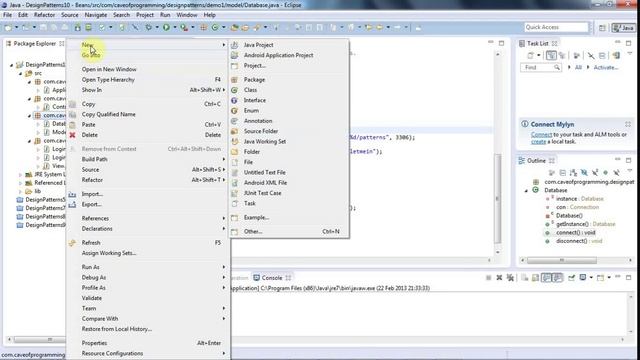
Task: Click the Folder icon in New submenu
Action: click(x=234, y=152)
